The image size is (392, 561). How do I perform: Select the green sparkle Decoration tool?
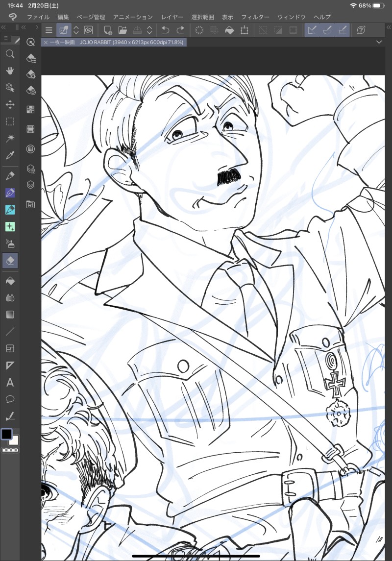pos(10,226)
